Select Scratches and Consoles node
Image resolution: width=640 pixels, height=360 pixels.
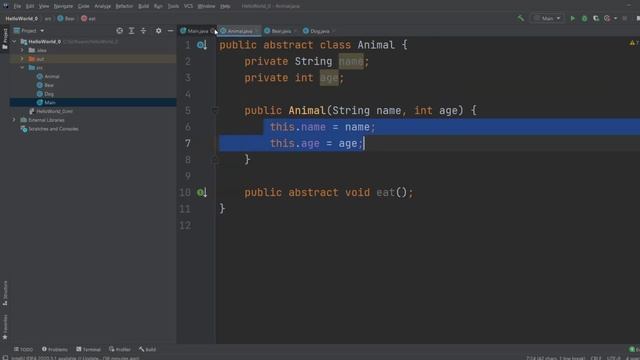(x=49, y=129)
